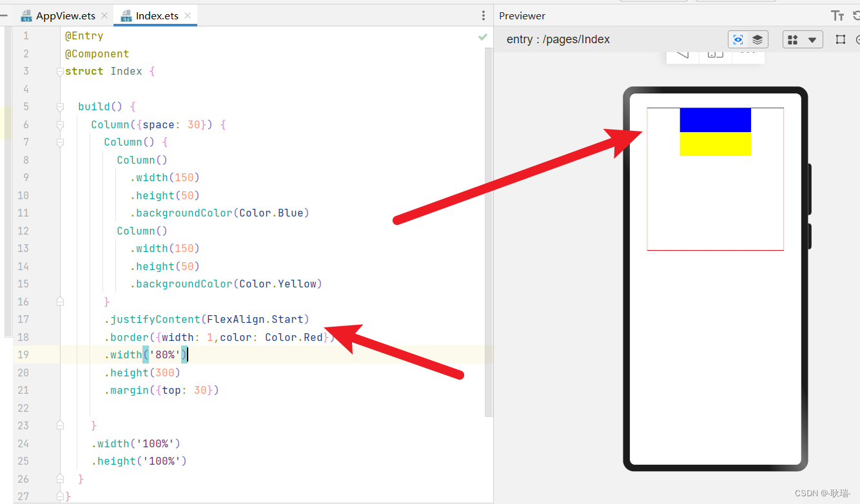Click the green inspection checkmark icon
860x504 pixels.
click(483, 37)
